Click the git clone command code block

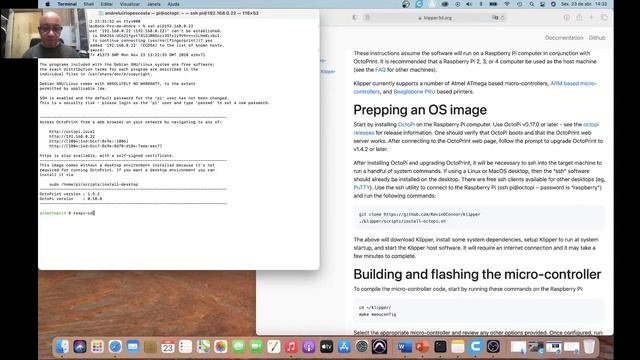[x=479, y=218]
